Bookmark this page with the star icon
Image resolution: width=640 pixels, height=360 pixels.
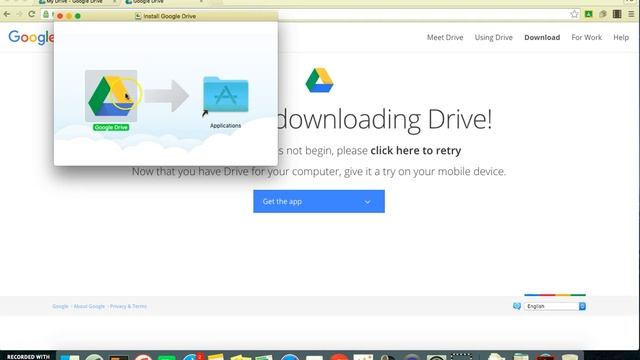tap(574, 14)
